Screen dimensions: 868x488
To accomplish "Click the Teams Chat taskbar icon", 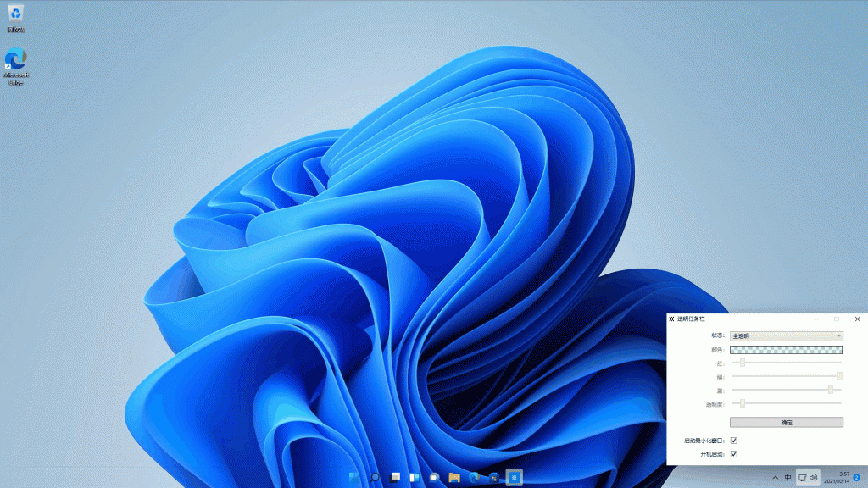I will (434, 478).
